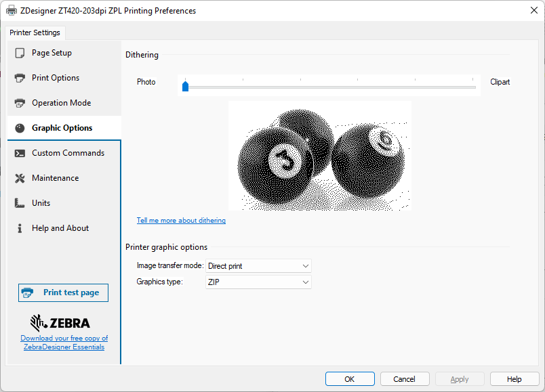Click the dithering slider thumb
Screen dimensions: 545x392
pos(185,86)
